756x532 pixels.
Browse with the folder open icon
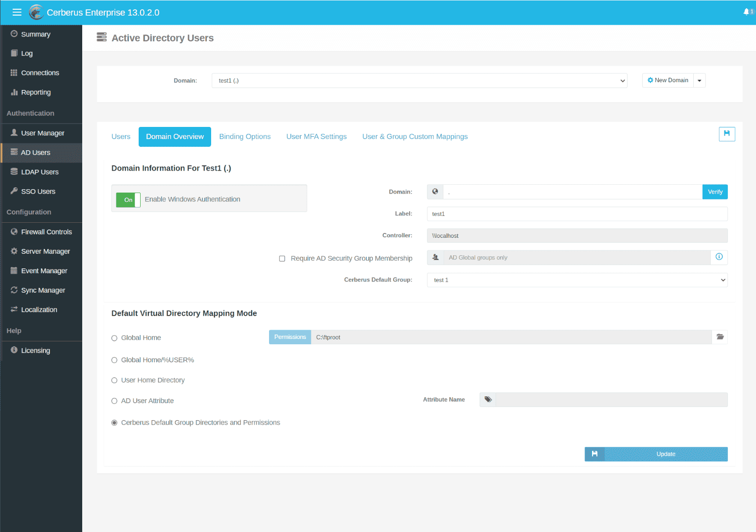pyautogui.click(x=720, y=337)
